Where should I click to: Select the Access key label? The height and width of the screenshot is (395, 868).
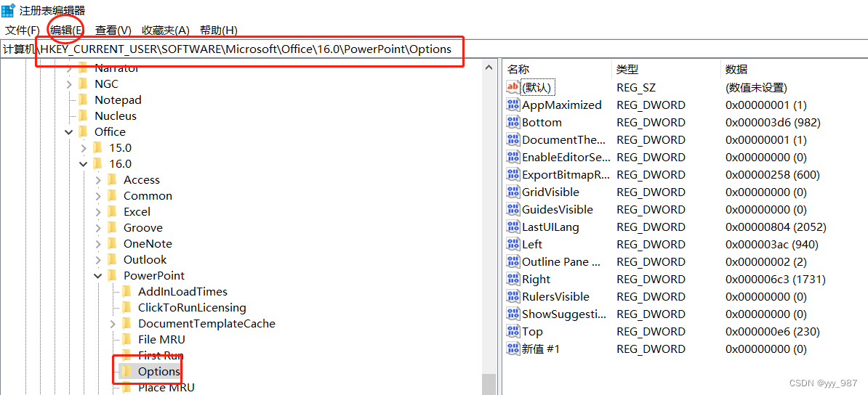click(142, 180)
